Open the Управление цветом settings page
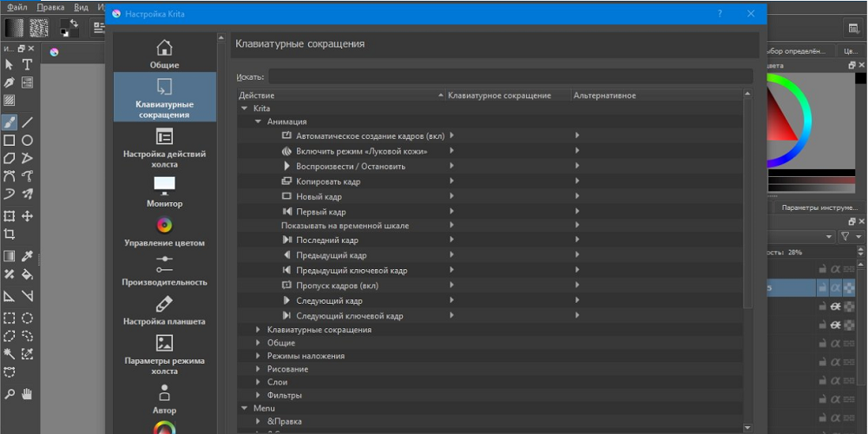Image resolution: width=868 pixels, height=434 pixels. tap(164, 231)
